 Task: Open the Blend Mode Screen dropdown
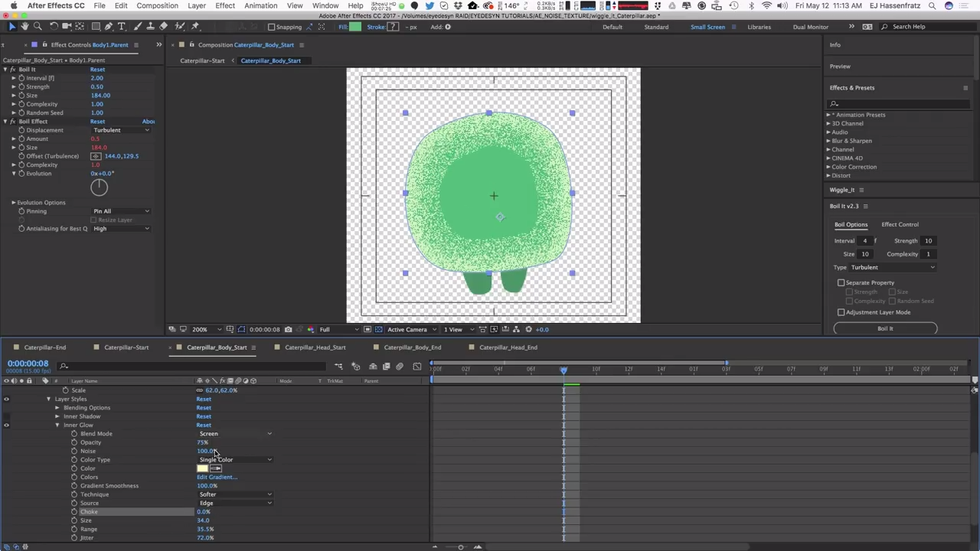pos(235,434)
